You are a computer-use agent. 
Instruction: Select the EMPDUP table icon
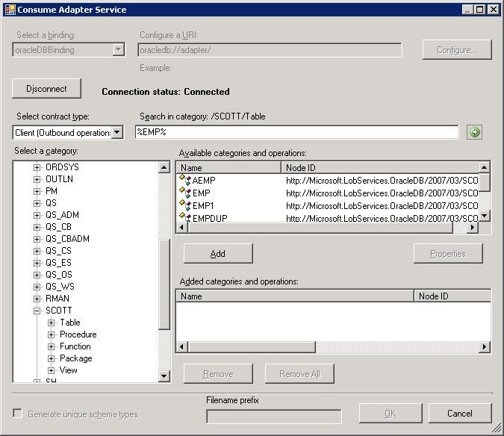tap(185, 217)
